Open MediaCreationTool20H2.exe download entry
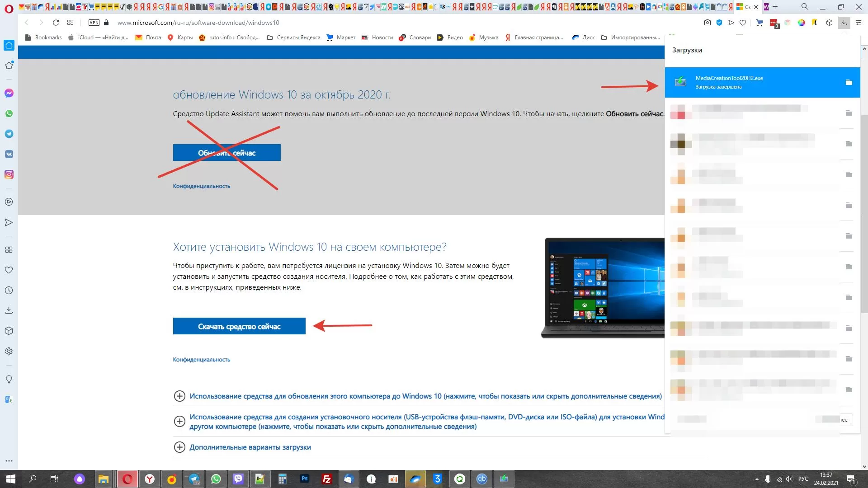Screen dimensions: 868x488 [729, 82]
